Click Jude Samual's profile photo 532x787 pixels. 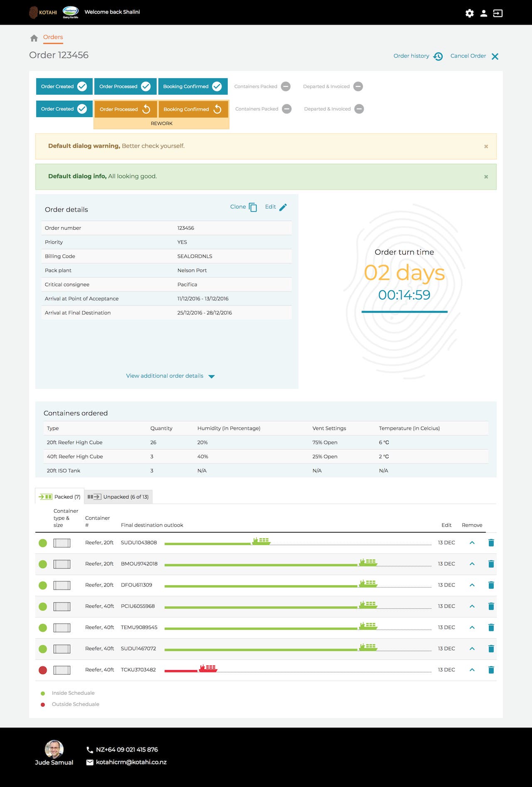coord(54,749)
